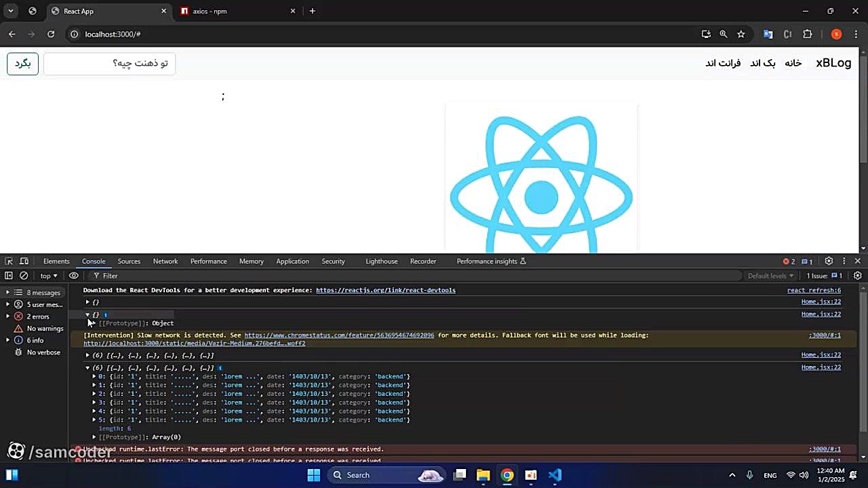Open the Sources tab

click(129, 261)
